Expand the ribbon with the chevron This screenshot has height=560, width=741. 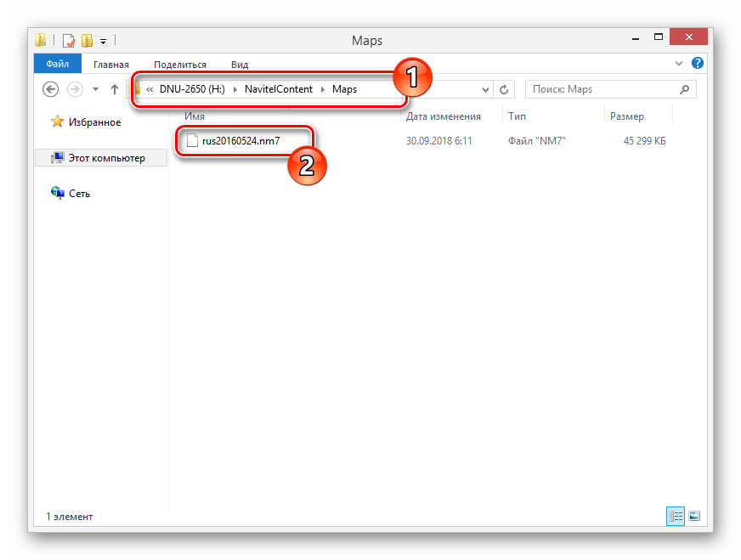point(679,64)
